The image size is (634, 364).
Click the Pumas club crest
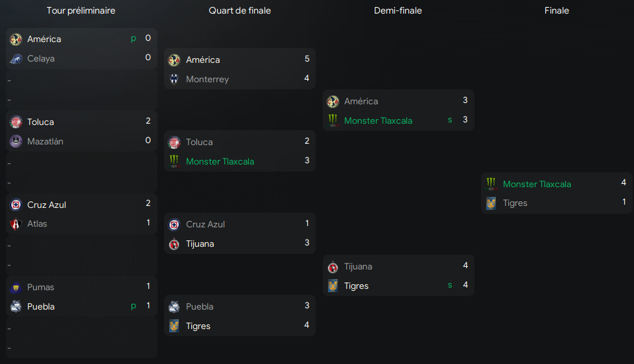pyautogui.click(x=16, y=287)
